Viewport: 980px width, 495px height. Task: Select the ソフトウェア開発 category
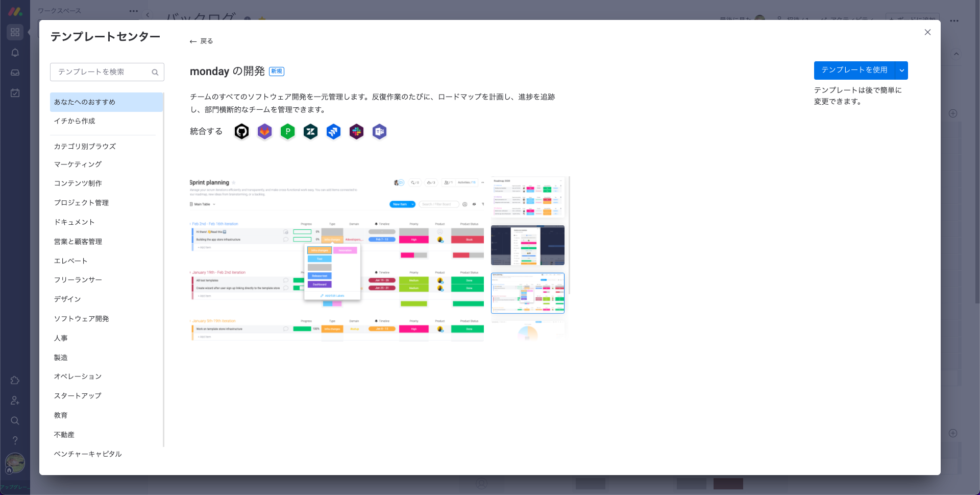click(81, 318)
